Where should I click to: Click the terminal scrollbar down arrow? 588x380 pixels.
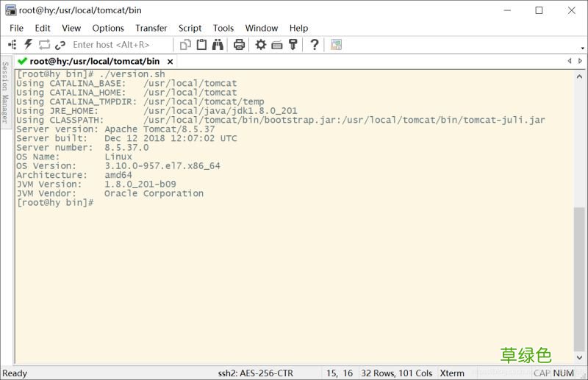[579, 357]
